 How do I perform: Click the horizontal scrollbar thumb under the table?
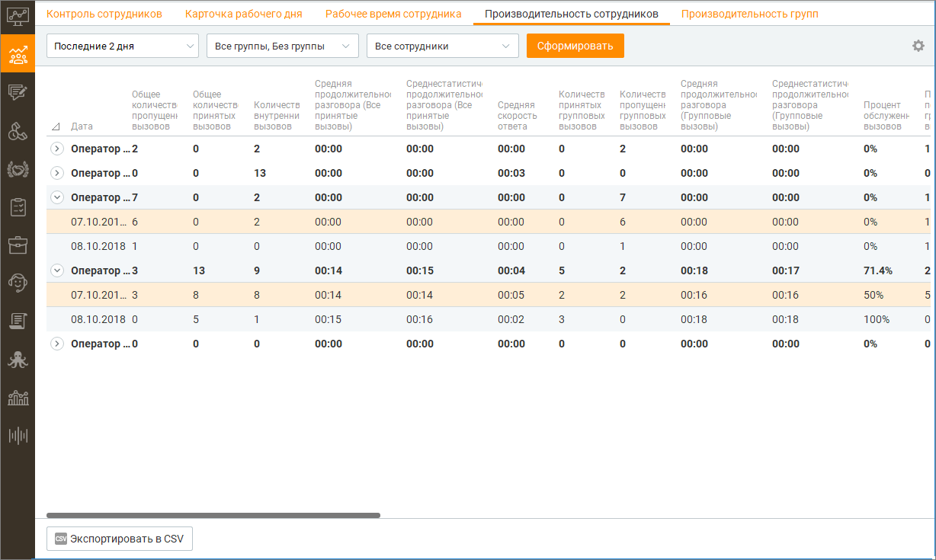point(213,516)
